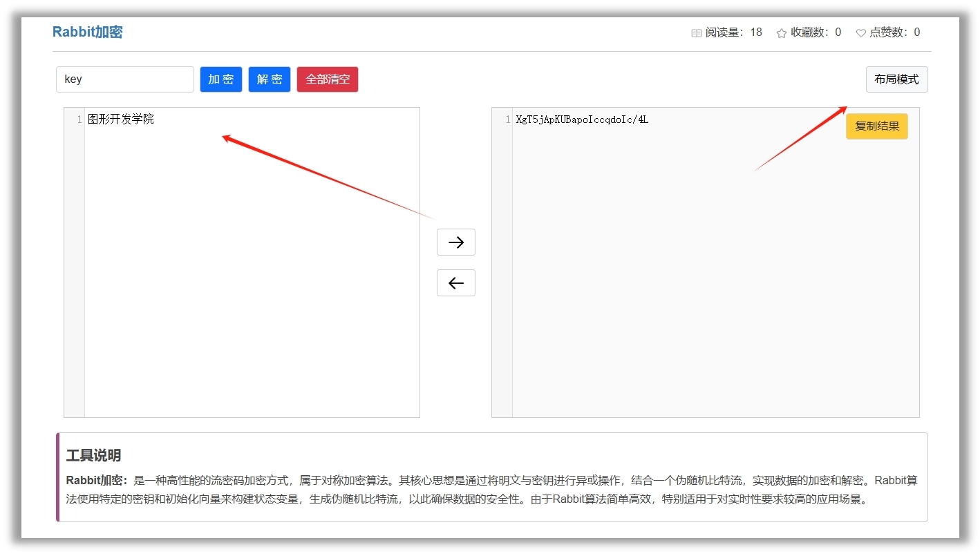Click the blue 加密 encrypt button
Image resolution: width=980 pixels, height=556 pixels.
coord(221,79)
